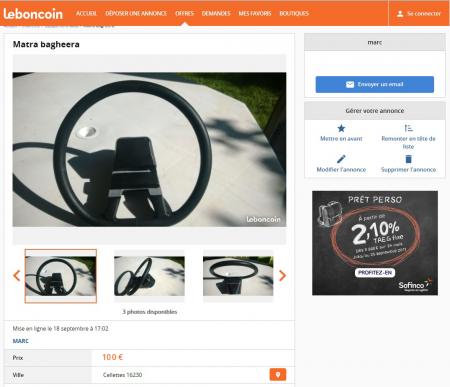
Task: Click the trash icon to delete the listing
Action: [408, 159]
